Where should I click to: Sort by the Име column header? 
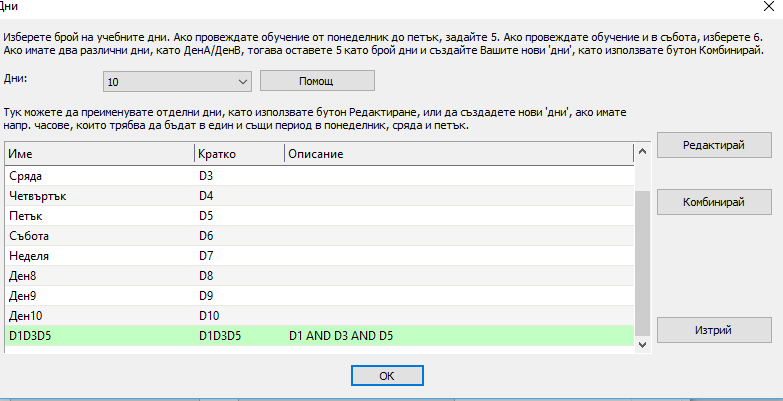pos(98,154)
